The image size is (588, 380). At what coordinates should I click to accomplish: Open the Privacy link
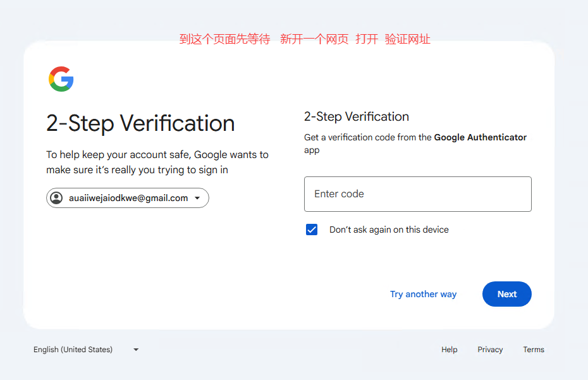tap(490, 350)
